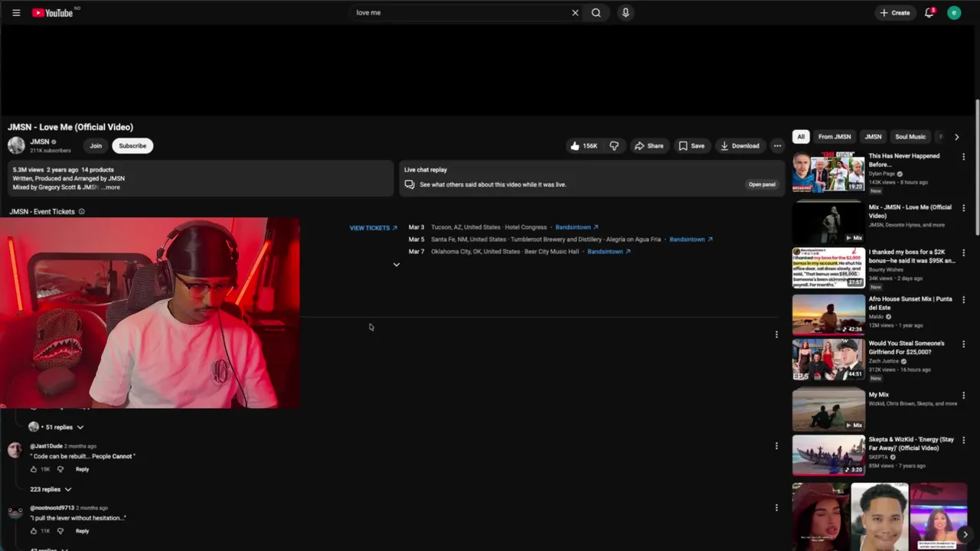This screenshot has height=551, width=980.
Task: Click the search magnifier button
Action: coord(596,12)
